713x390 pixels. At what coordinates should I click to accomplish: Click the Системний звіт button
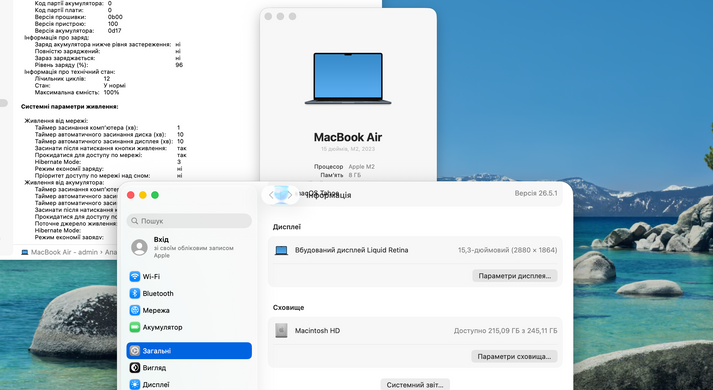(x=415, y=385)
